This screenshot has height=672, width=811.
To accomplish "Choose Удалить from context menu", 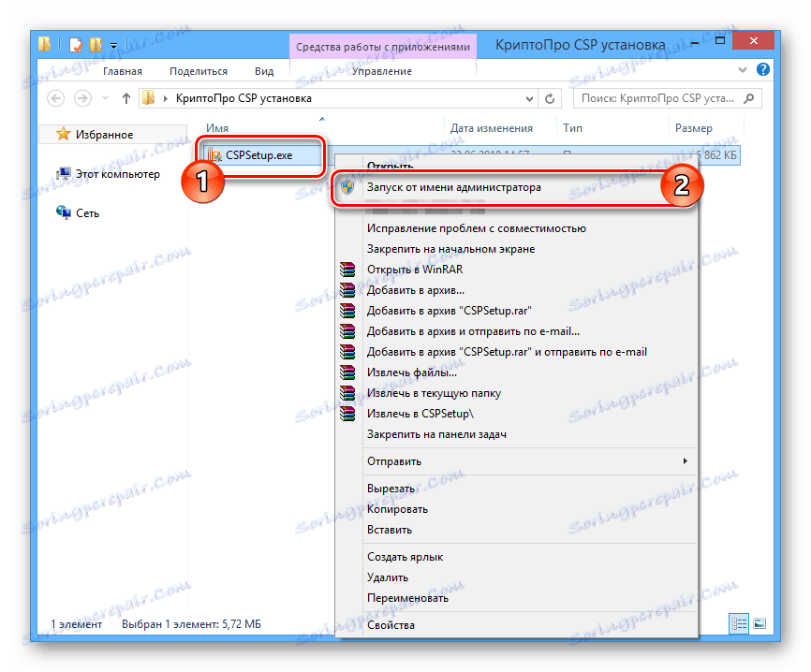I will [516, 577].
